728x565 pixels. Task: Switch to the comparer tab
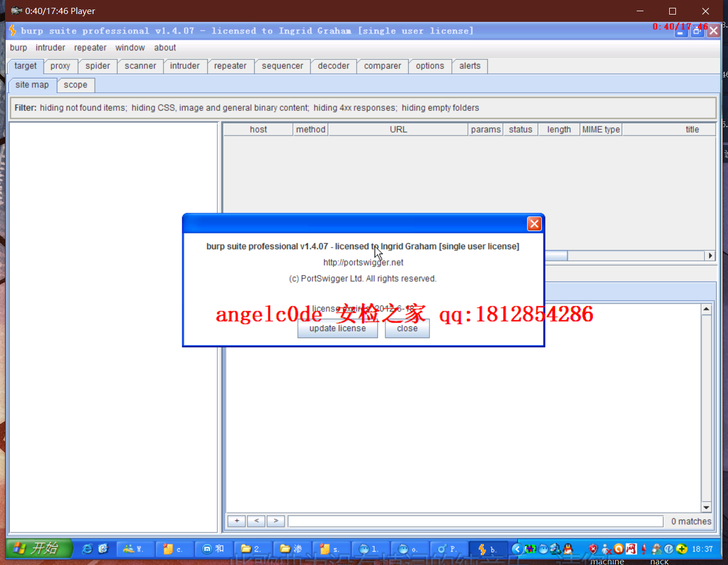[x=382, y=66]
